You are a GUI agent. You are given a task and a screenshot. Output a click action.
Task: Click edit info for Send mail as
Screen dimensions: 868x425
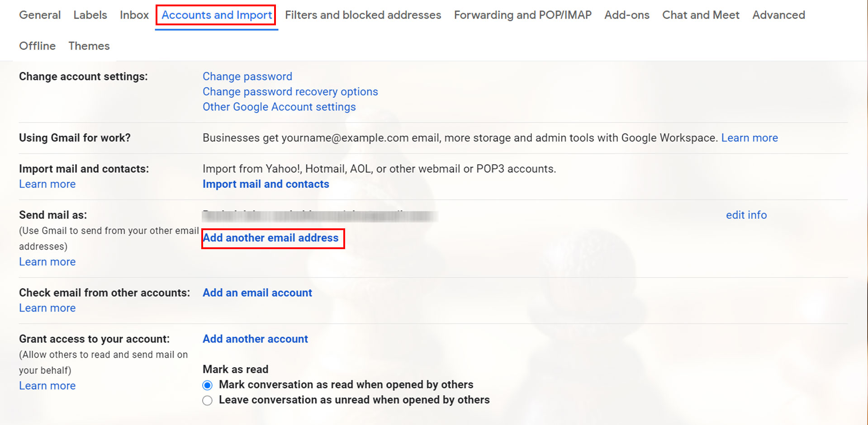[746, 215]
